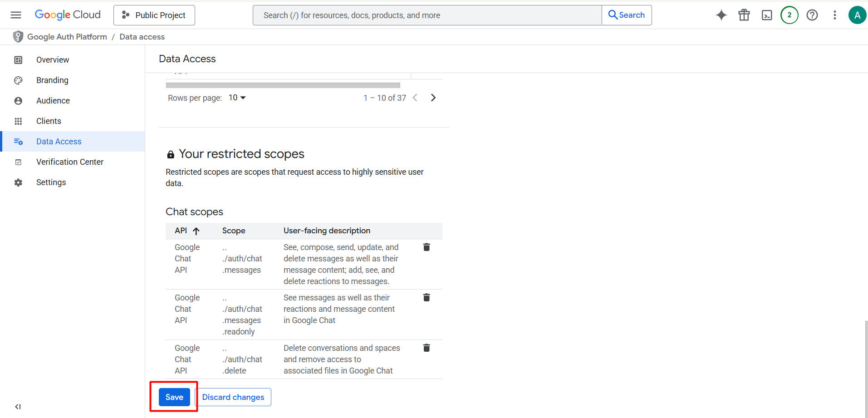Viewport: 868px width, 418px height.
Task: Open the Rows per page dropdown
Action: tap(237, 98)
